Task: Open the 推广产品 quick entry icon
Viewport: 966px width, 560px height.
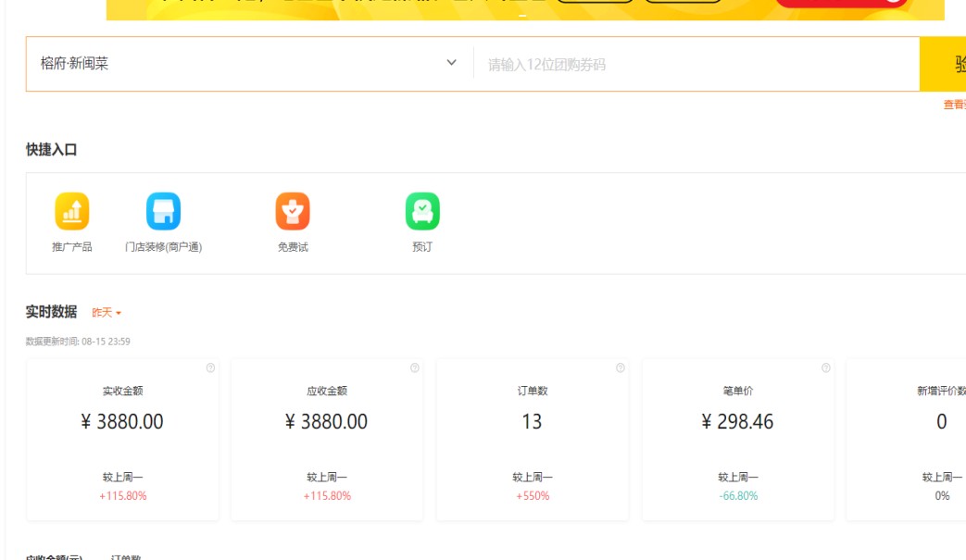Action: point(71,212)
